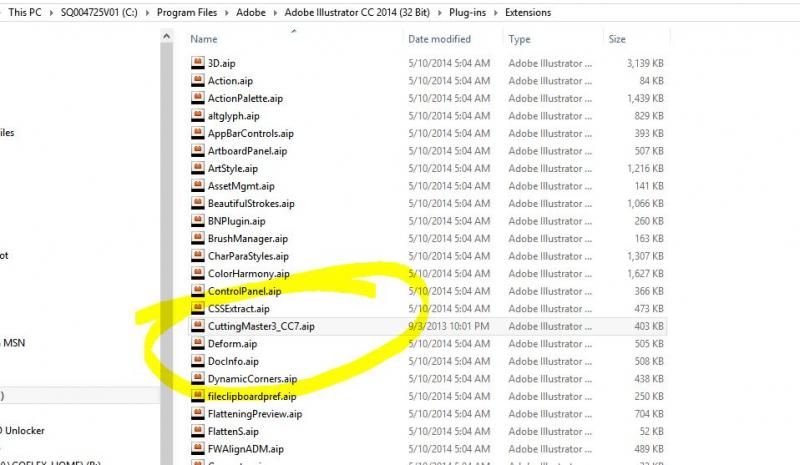Click the navigation pane scrollbar track
Screen dimensions: 800x465
point(166,255)
